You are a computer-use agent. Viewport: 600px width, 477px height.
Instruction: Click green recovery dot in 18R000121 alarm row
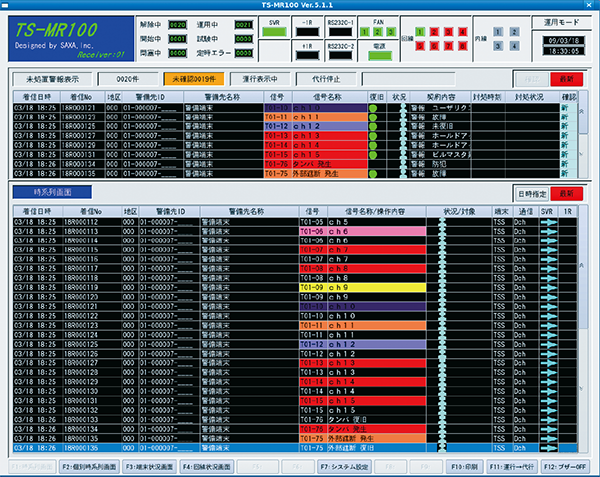[373, 108]
